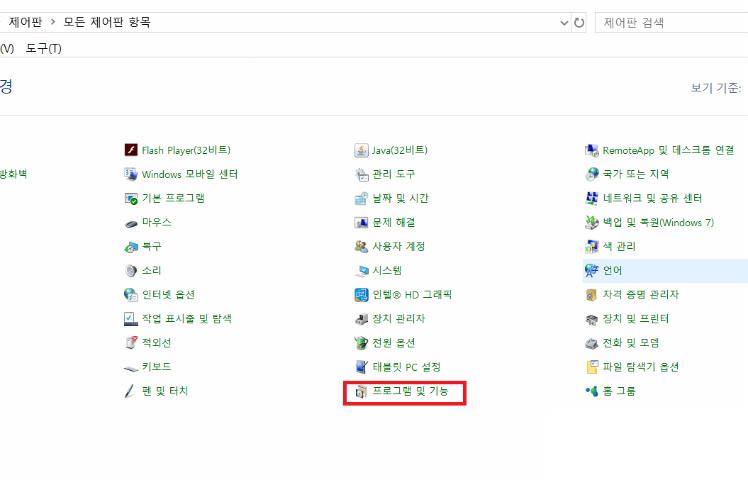Open the 기본 프로그램 icon
748x480 pixels.
(x=131, y=198)
